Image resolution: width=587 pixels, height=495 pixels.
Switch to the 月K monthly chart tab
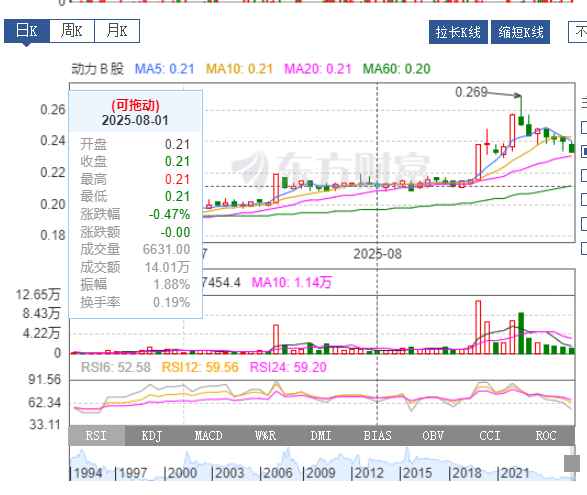117,31
